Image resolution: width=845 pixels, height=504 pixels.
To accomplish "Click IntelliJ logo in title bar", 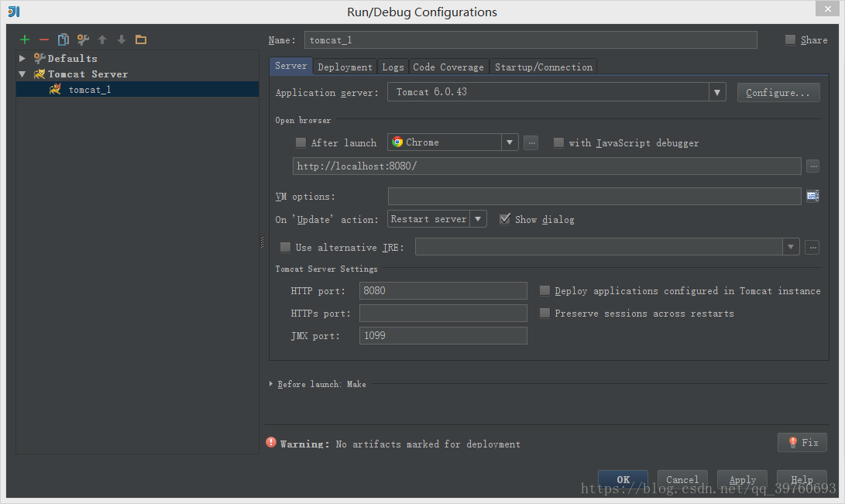I will tap(14, 12).
